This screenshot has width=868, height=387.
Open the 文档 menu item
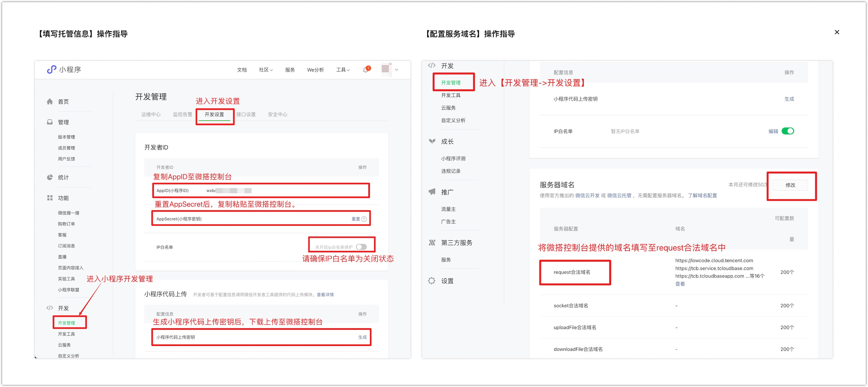242,70
